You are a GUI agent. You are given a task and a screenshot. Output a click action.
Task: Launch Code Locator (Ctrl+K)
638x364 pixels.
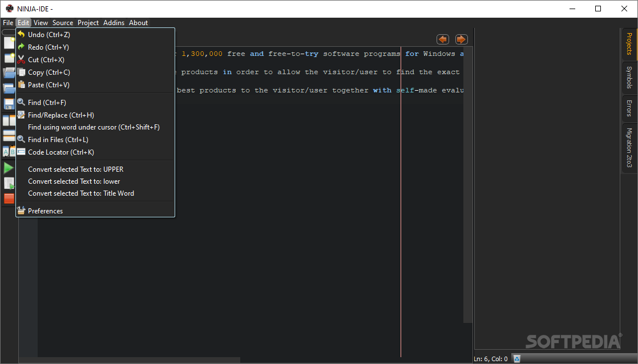95,152
